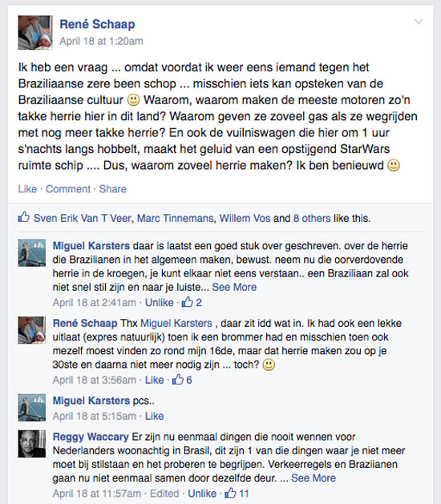This screenshot has width=441, height=504.
Task: Expand Miguel Karsters' comment with See More
Action: [234, 287]
